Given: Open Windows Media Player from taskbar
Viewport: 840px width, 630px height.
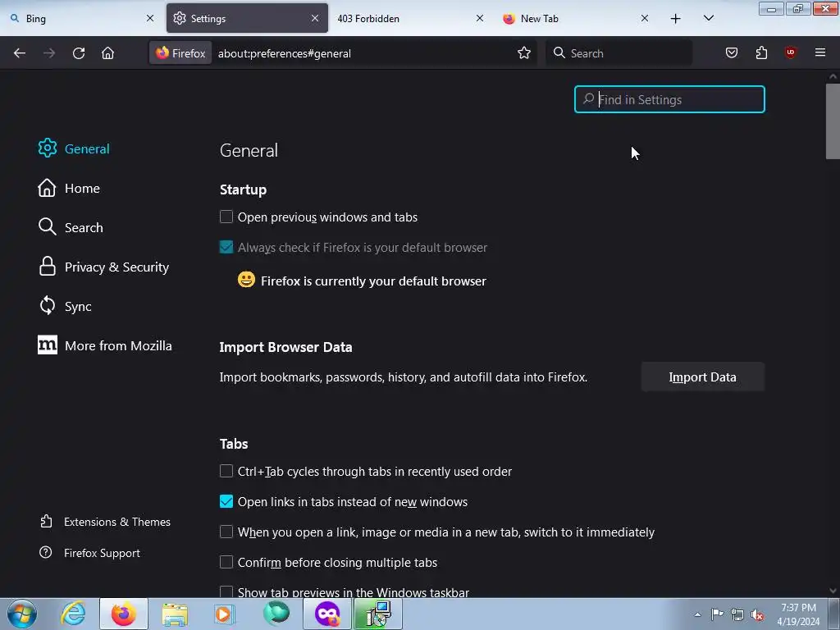Looking at the screenshot, I should pyautogui.click(x=224, y=614).
